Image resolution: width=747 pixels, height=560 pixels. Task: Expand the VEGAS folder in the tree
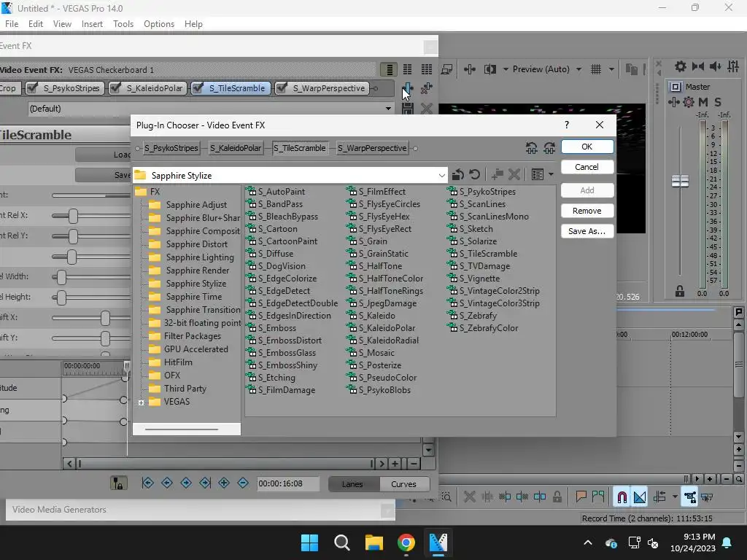(x=141, y=402)
